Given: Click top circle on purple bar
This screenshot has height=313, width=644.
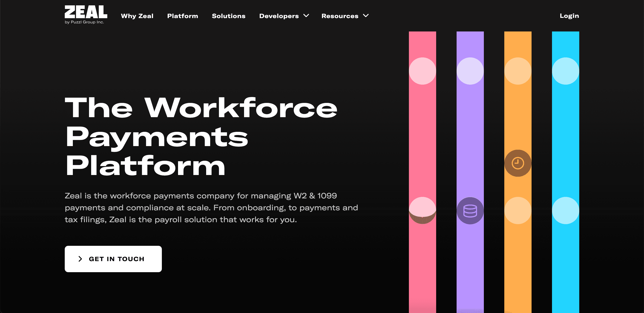Looking at the screenshot, I should click(x=470, y=71).
